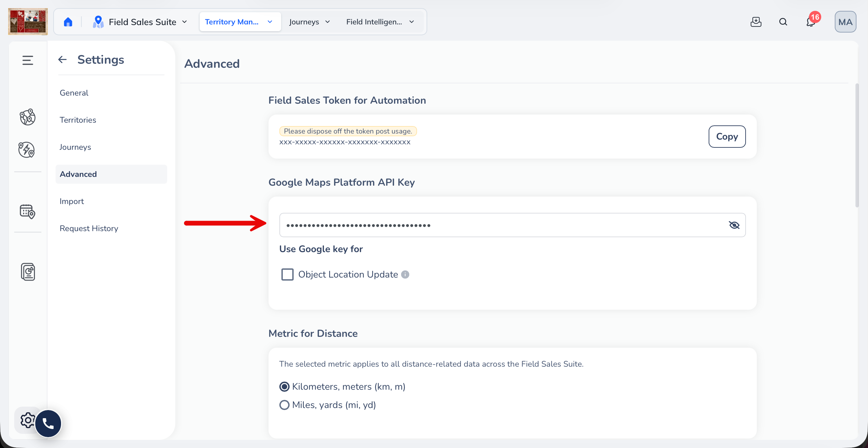Open notifications bell with 16 badge
Viewport: 868px width, 448px height.
tap(811, 22)
